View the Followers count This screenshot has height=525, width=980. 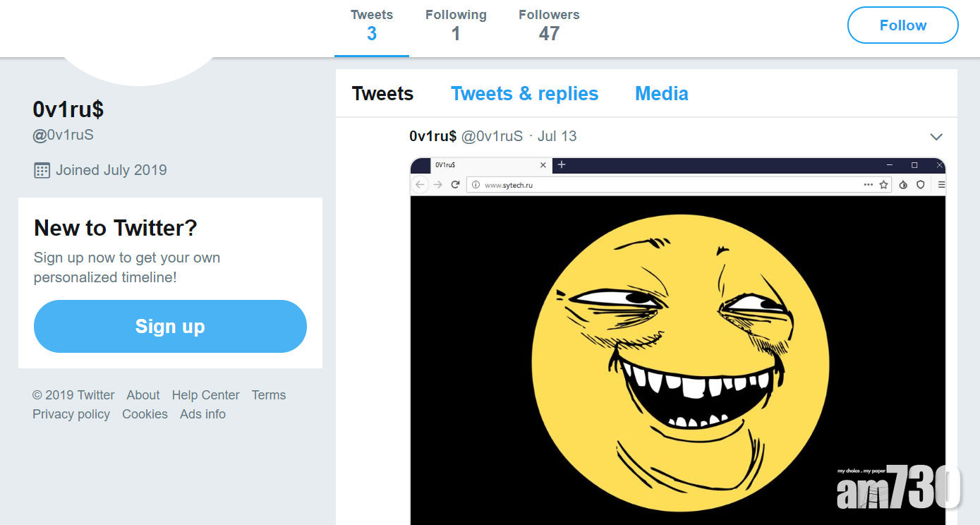(x=549, y=25)
